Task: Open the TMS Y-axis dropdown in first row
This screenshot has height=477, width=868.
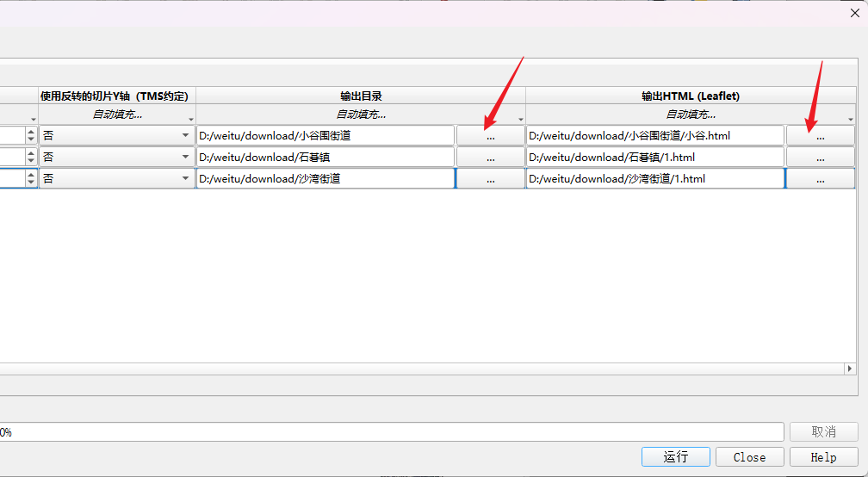Action: tap(117, 136)
